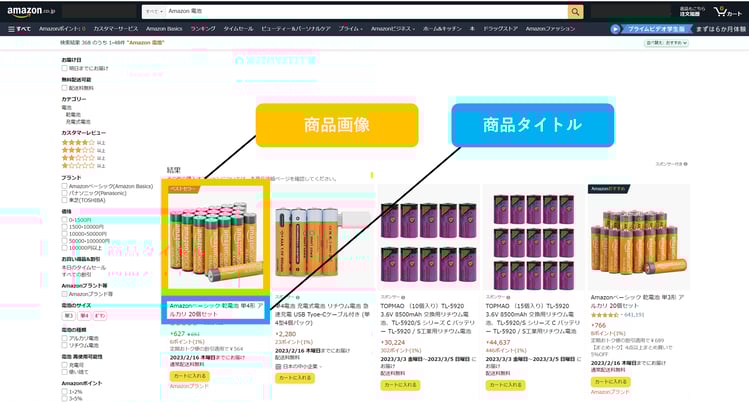The width and height of the screenshot is (749, 402).
Task: Check 配送料無料 free shipping filter
Action: (x=64, y=88)
